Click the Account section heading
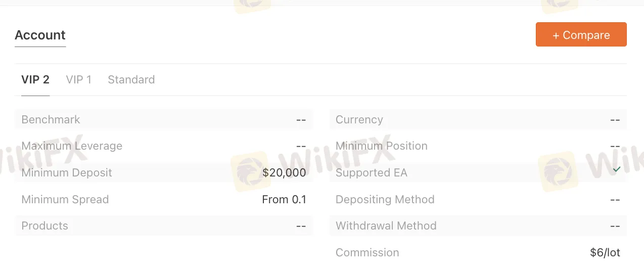This screenshot has height=271, width=644. pos(40,35)
